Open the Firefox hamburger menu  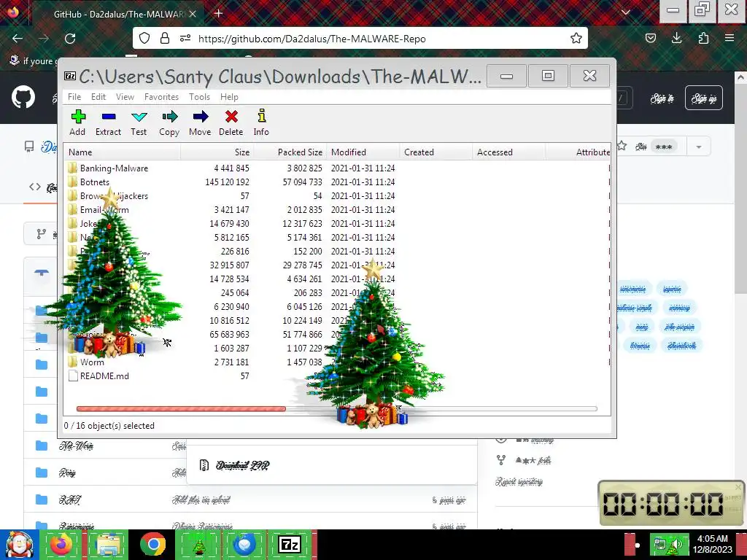click(729, 38)
